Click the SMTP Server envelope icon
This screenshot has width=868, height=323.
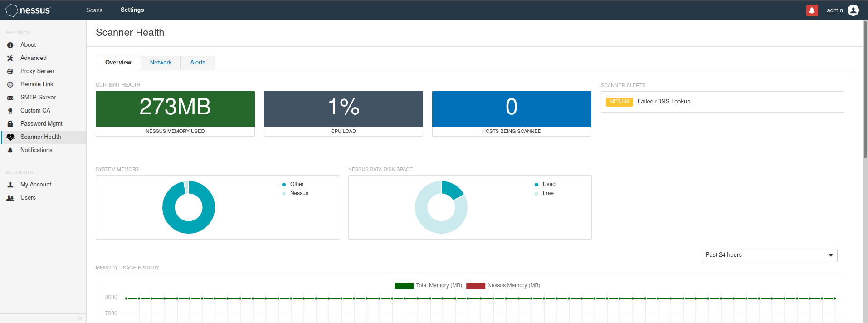[x=10, y=98]
